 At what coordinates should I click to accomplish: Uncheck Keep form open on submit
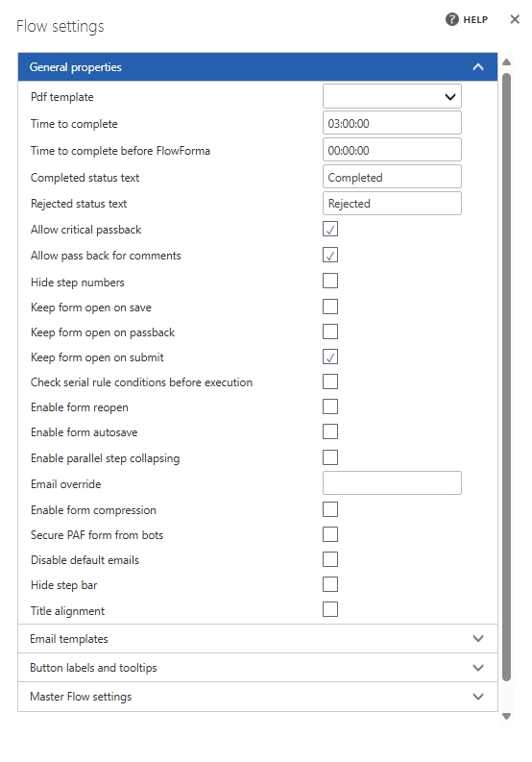coord(330,357)
